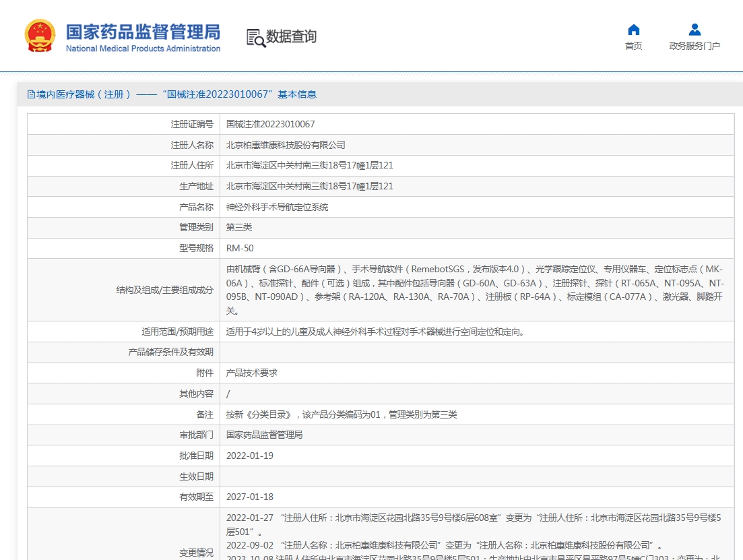This screenshot has width=743, height=560.
Task: Click 产品技术要求 in 附件 row
Action: pyautogui.click(x=252, y=373)
